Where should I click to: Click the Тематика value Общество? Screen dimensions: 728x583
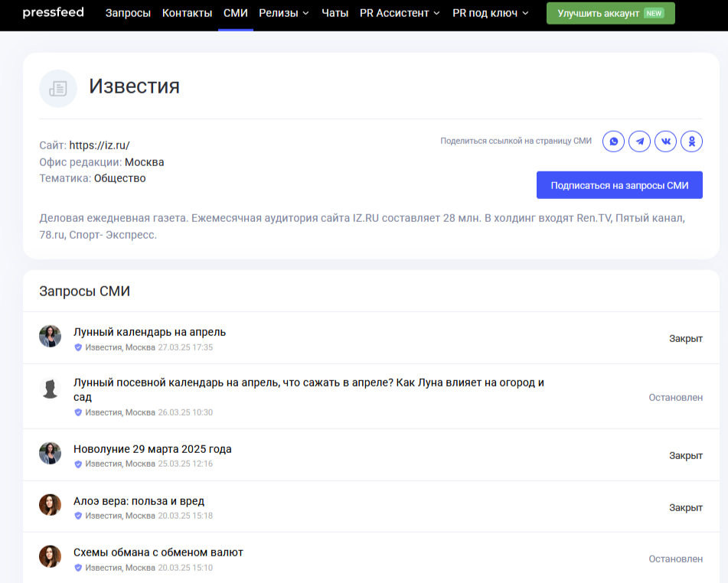[119, 179]
